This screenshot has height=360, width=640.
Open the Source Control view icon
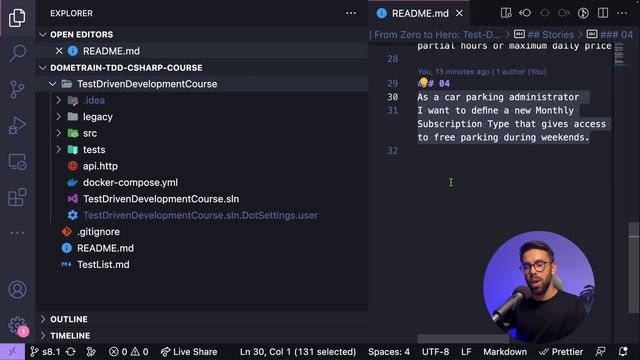coord(17,89)
